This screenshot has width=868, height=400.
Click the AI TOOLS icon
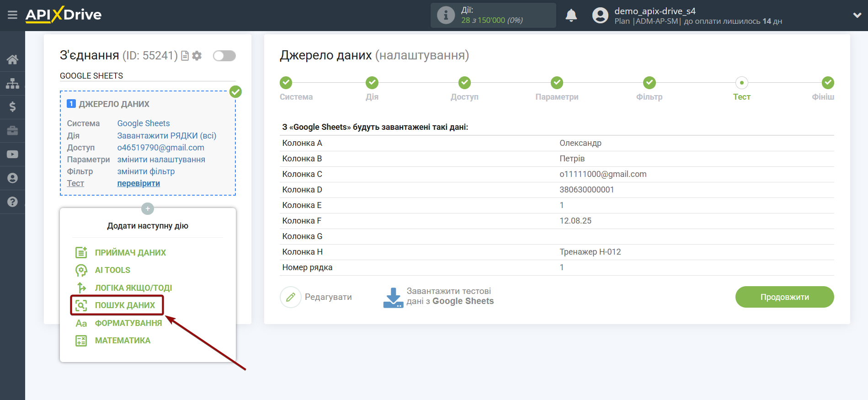click(x=81, y=270)
